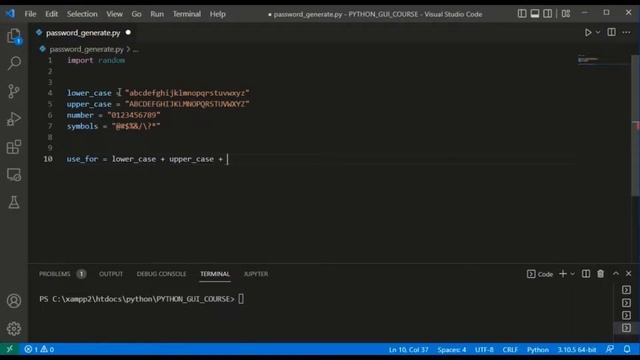Click password_generate.py in the breadcrumb
Screen dimensions: 640x360
86,49
